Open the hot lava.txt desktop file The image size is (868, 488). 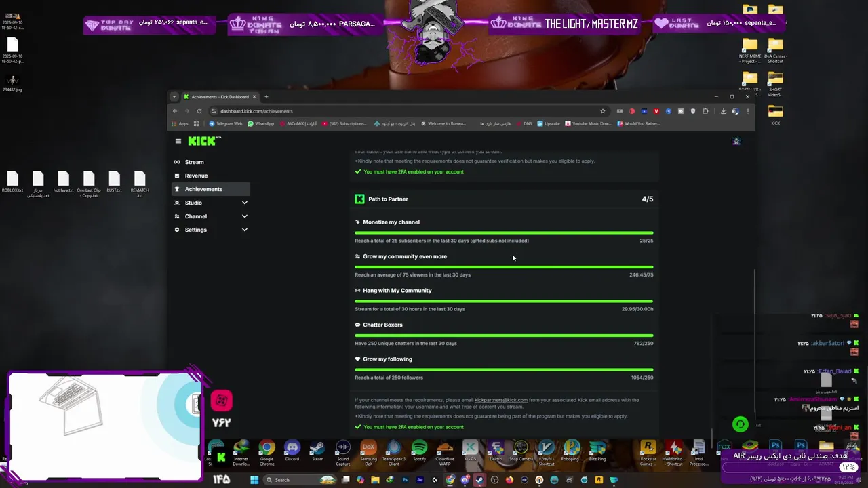[63, 183]
